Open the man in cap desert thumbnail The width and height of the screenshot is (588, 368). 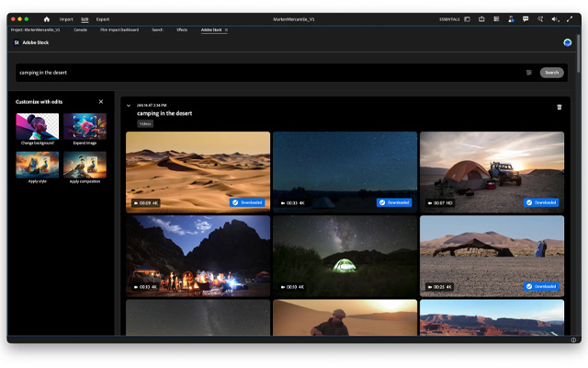[x=345, y=317]
